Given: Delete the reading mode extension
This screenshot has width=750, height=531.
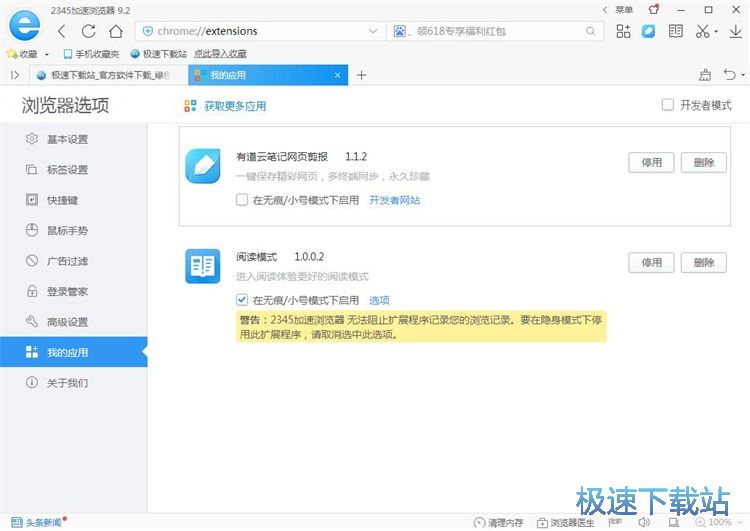Looking at the screenshot, I should [704, 263].
